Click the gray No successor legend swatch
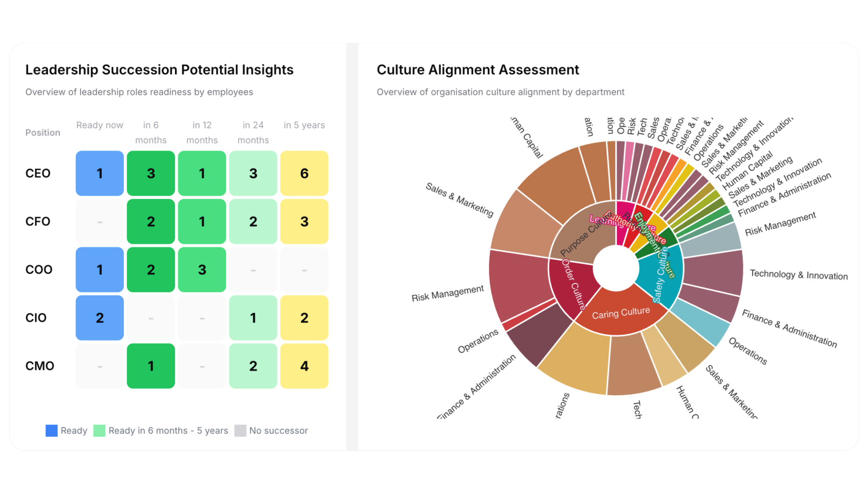This screenshot has height=501, width=868. [x=240, y=431]
